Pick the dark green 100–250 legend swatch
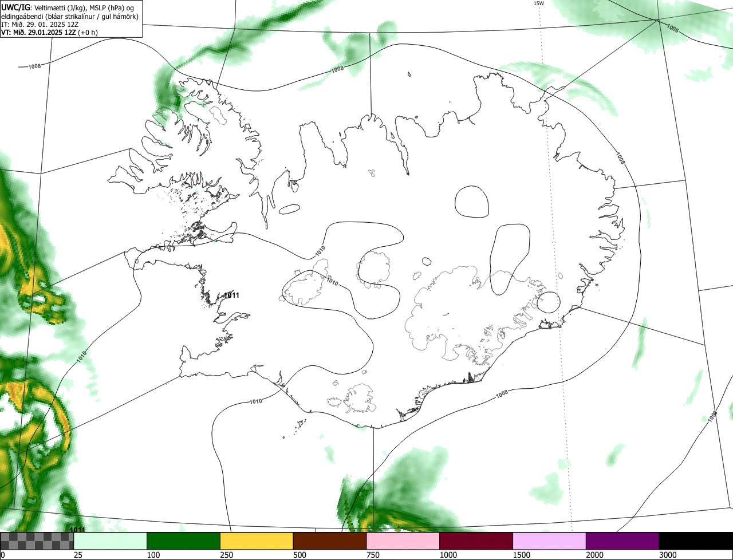The width and height of the screenshot is (733, 560). (x=184, y=541)
